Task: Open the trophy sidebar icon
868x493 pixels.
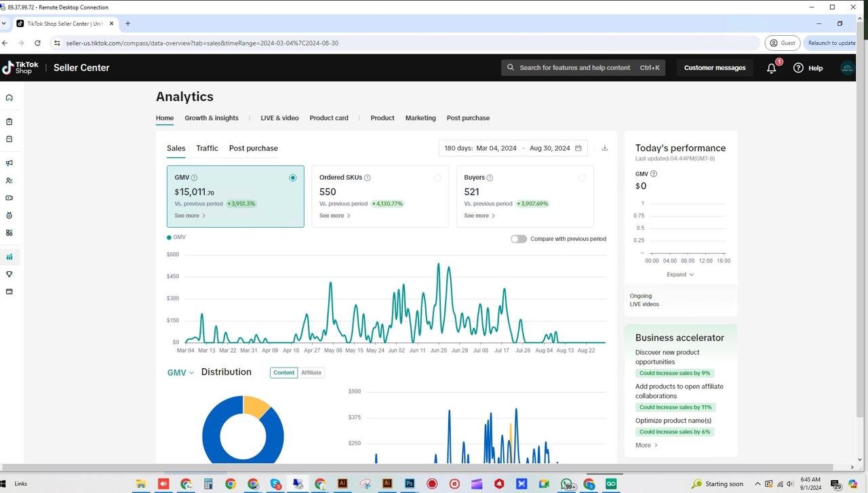Action: 9,275
